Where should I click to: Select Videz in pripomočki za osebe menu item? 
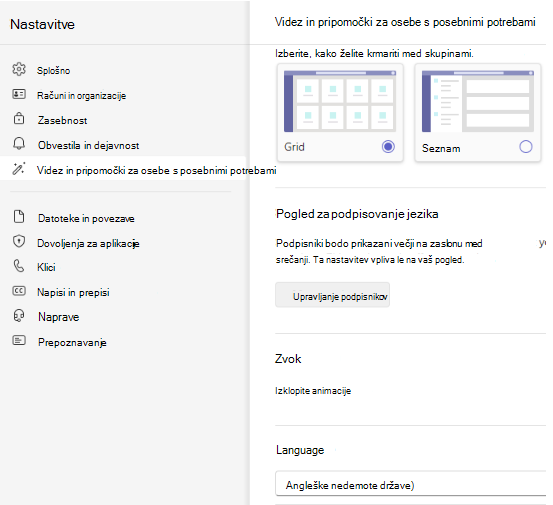[123, 169]
